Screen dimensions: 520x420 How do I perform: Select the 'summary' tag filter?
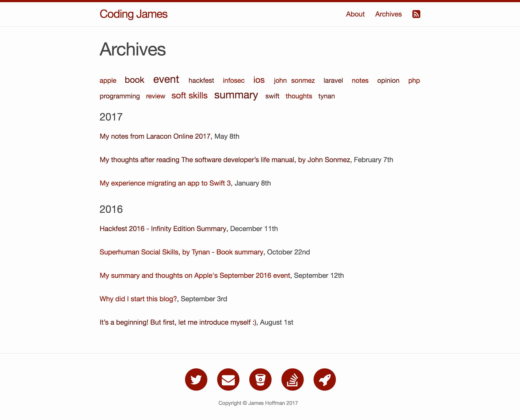click(x=236, y=95)
